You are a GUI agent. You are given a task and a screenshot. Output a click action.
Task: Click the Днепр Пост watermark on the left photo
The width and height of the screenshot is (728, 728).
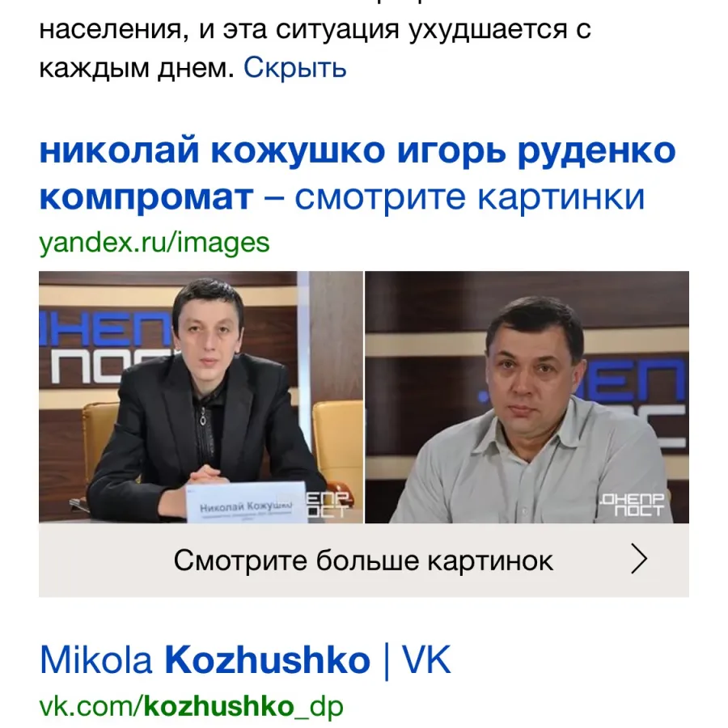[328, 505]
